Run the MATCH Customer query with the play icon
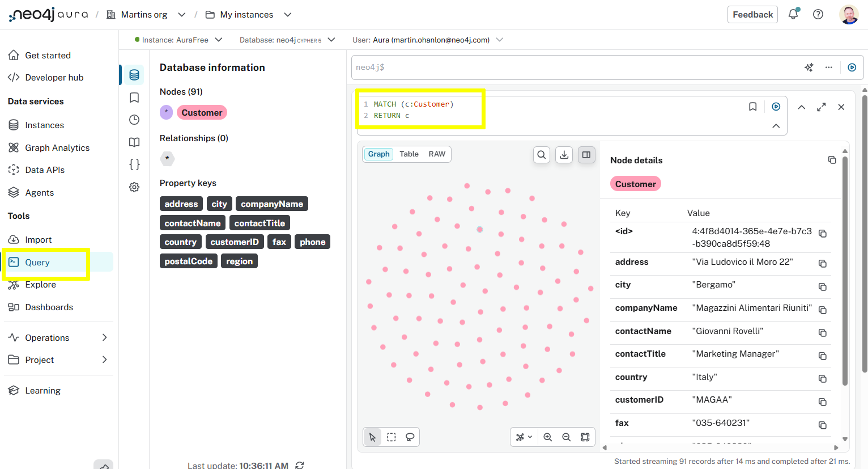 (776, 106)
